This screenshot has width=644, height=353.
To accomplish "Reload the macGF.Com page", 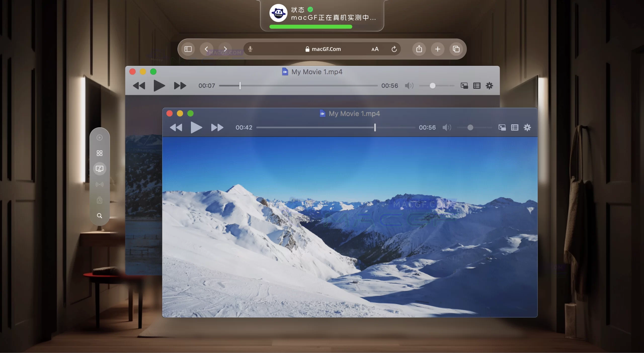I will (394, 49).
